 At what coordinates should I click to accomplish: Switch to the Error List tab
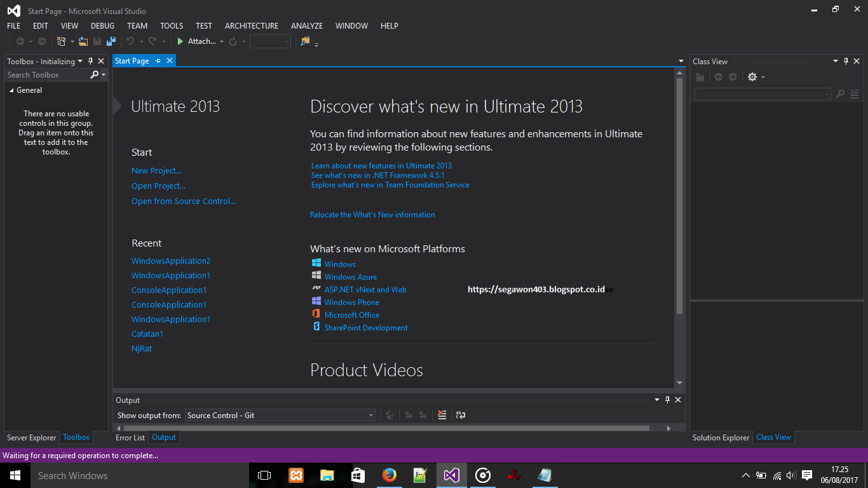130,437
